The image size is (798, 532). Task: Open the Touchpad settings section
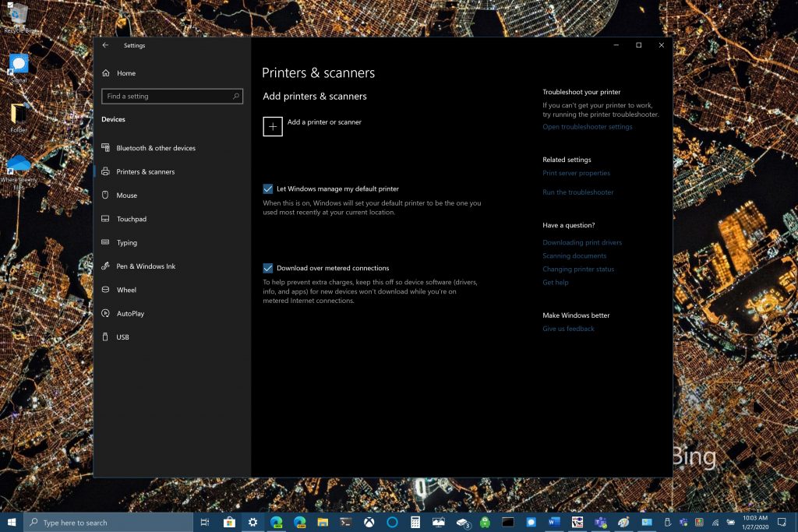131,219
